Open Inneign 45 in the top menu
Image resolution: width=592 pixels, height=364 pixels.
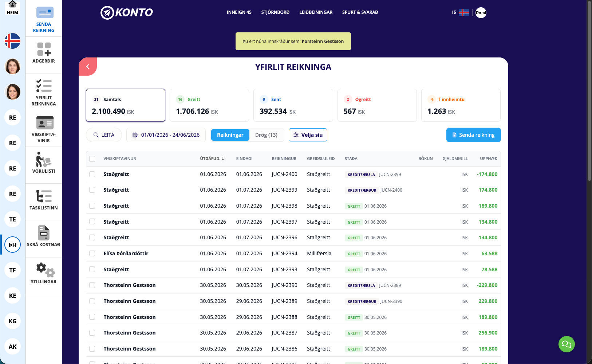pyautogui.click(x=239, y=12)
